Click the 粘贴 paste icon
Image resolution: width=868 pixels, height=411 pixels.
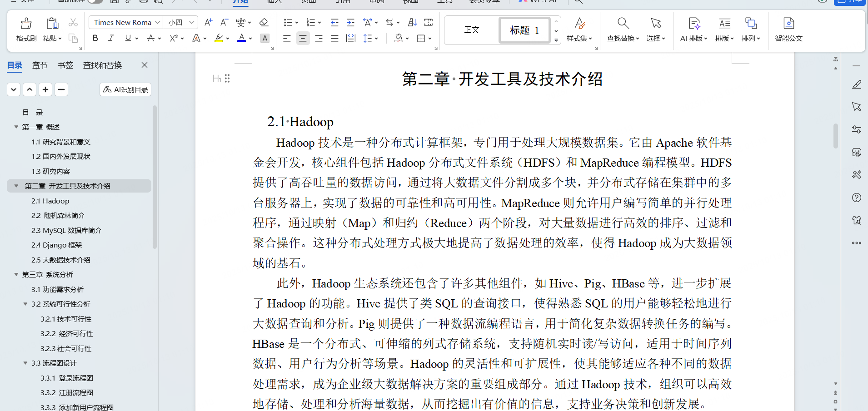tap(51, 25)
